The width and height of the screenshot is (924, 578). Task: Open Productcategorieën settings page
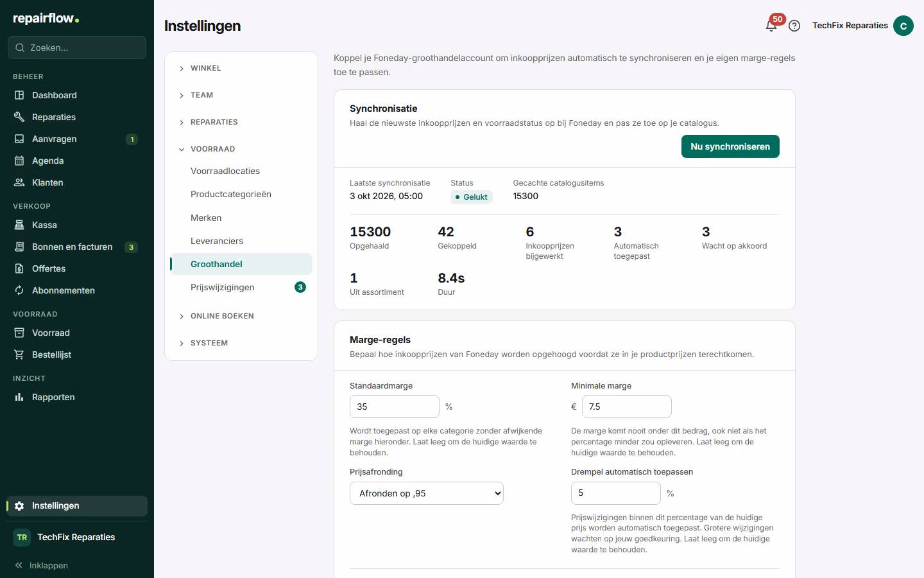coord(241,194)
